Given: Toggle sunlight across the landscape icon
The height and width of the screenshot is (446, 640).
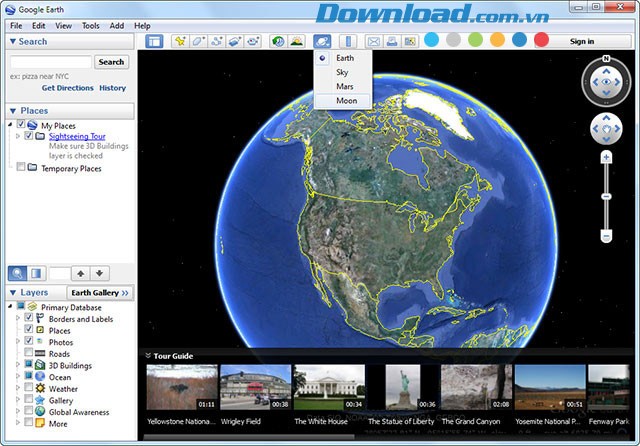Looking at the screenshot, I should point(297,41).
